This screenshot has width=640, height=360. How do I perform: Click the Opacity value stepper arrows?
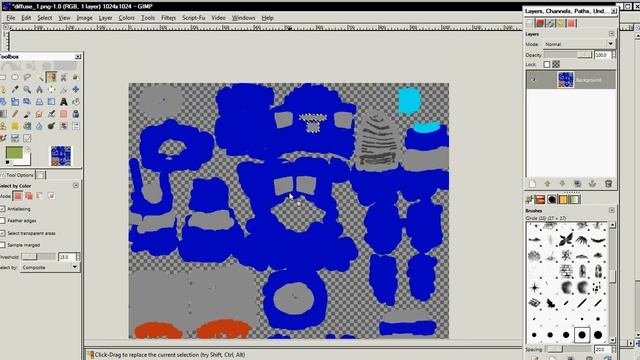pos(613,55)
